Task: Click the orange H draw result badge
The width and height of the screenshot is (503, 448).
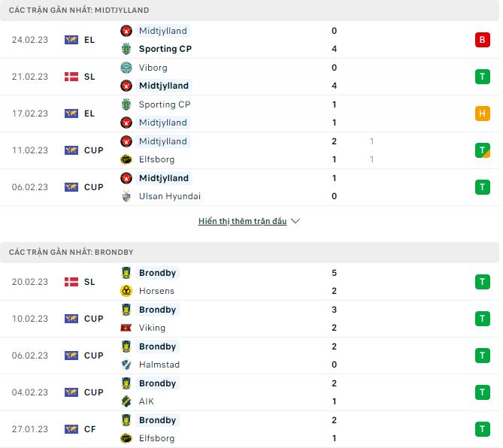Action: 482,114
